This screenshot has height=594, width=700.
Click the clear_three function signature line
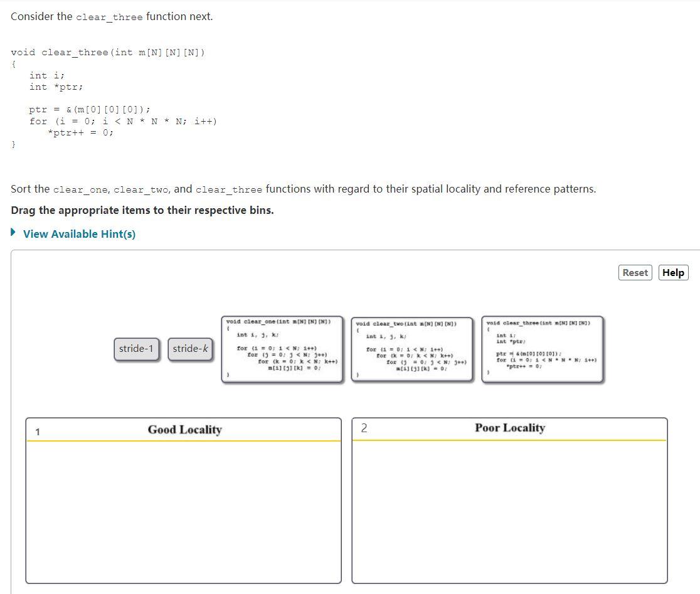pos(108,53)
